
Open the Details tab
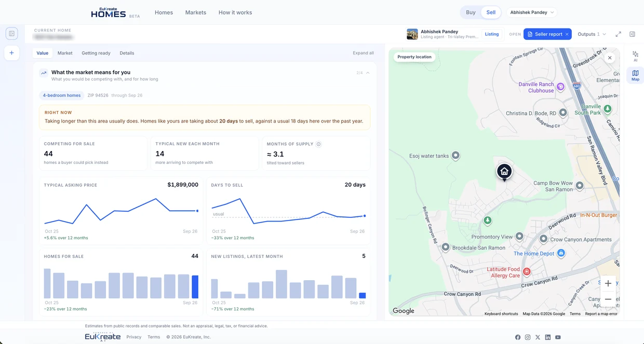127,53
